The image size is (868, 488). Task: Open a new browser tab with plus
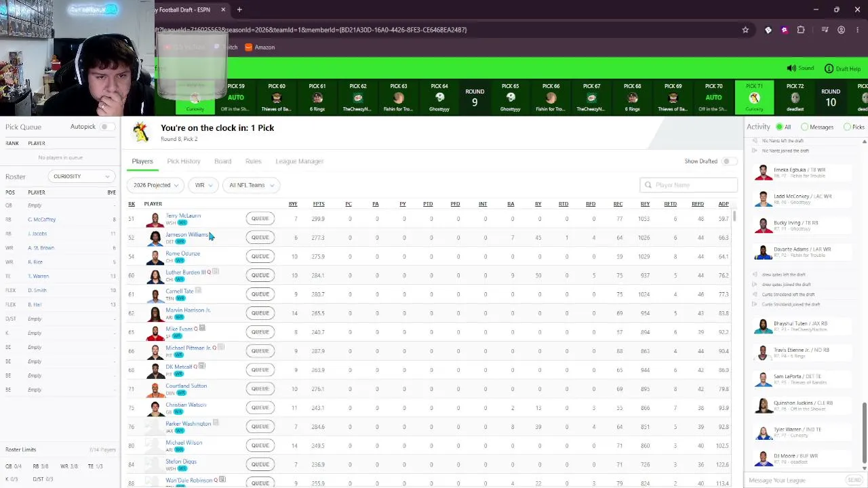point(239,9)
